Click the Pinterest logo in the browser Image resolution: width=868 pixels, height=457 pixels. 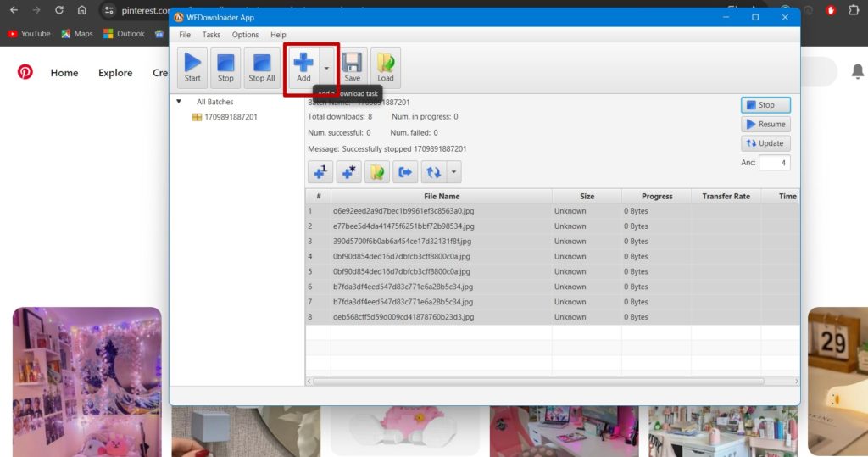(25, 72)
